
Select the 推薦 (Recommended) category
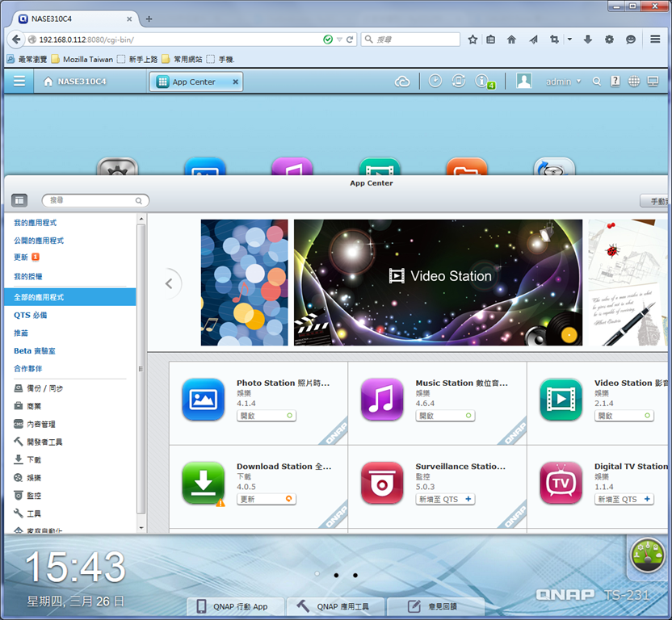tap(20, 333)
